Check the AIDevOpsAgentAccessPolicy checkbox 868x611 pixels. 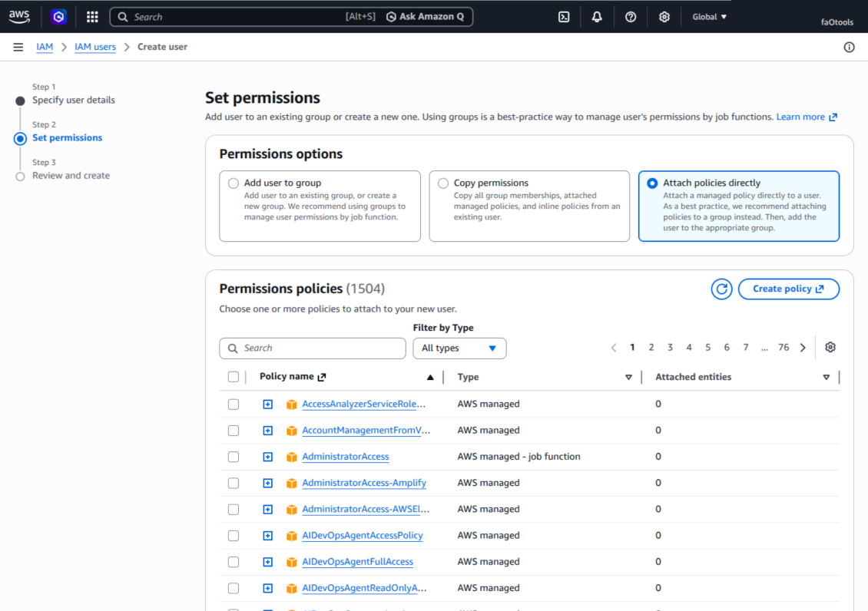click(x=234, y=536)
